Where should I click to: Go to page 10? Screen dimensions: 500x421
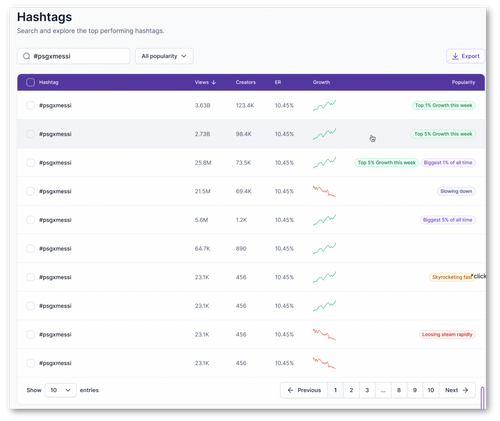(x=431, y=390)
